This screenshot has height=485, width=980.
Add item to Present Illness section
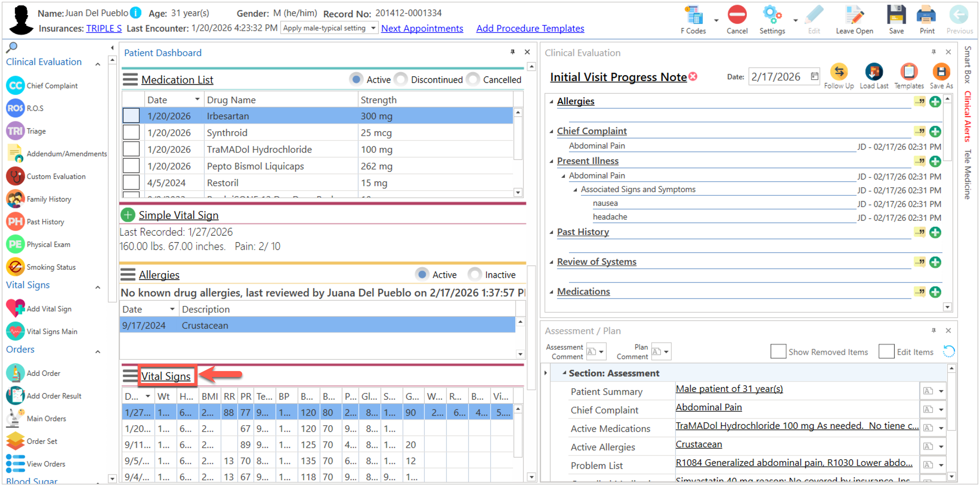coord(935,161)
